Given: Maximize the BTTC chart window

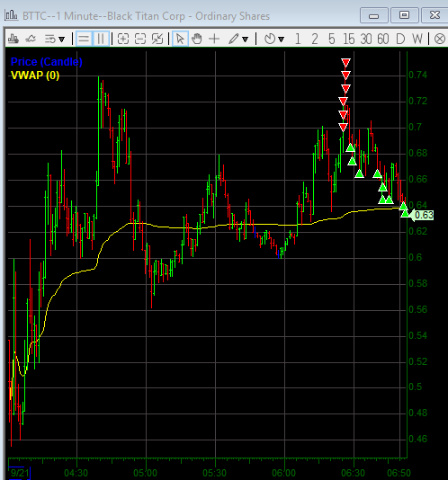Looking at the screenshot, I should 405,15.
